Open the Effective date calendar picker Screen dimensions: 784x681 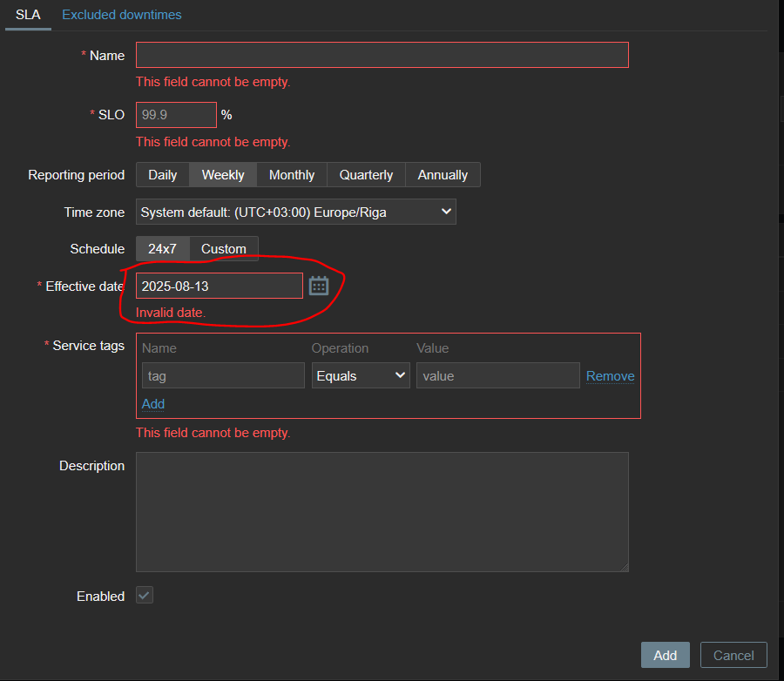(319, 286)
